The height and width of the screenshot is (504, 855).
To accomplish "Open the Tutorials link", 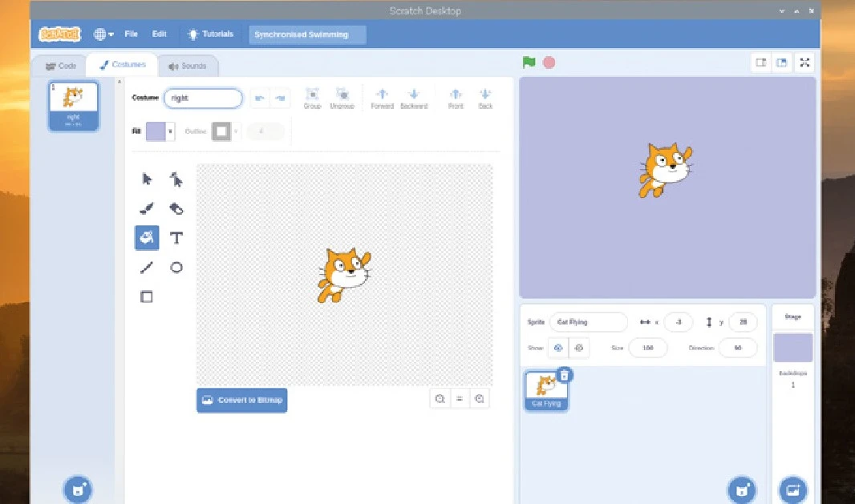I will tap(210, 34).
